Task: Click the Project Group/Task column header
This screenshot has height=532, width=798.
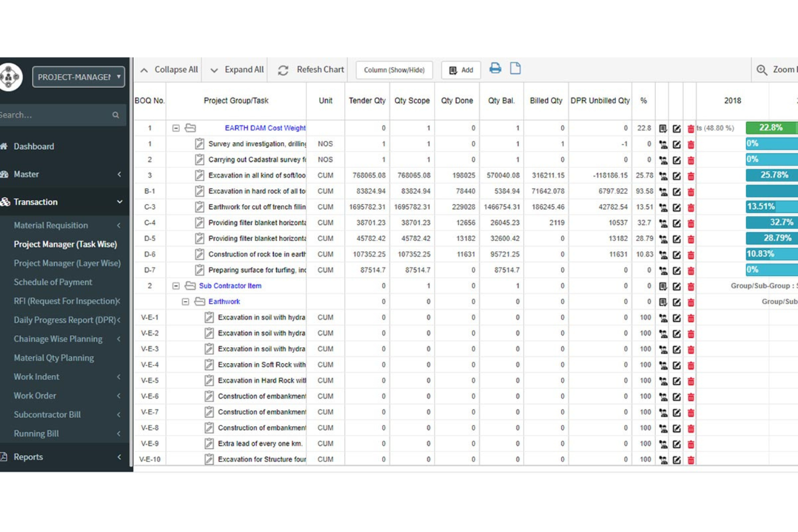Action: (x=236, y=101)
